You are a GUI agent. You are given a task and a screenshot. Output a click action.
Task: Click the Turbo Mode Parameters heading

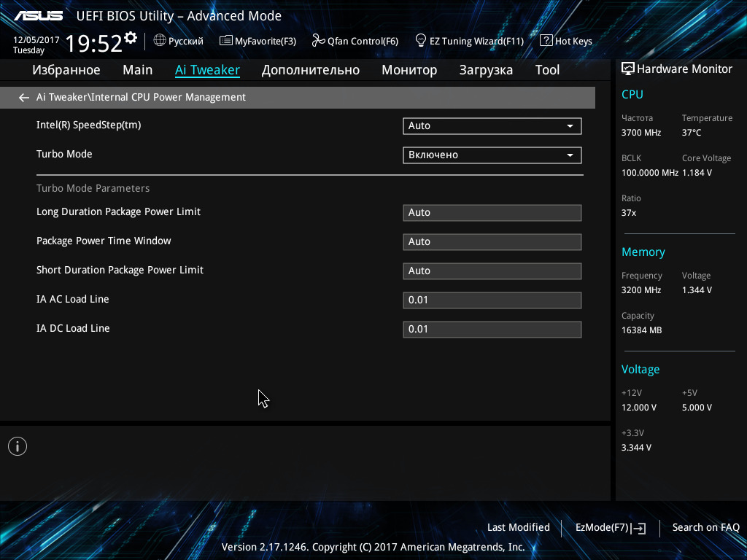tap(93, 189)
